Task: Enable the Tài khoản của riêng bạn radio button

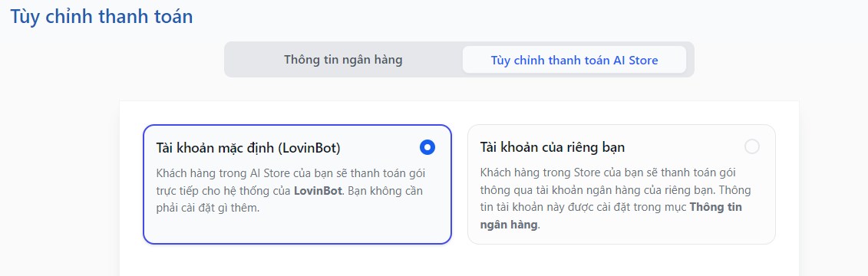Action: pos(752,146)
